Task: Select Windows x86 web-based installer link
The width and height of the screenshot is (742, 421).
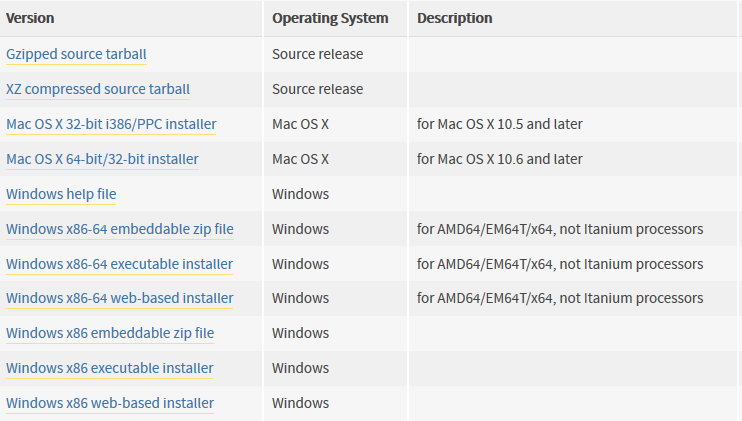Action: pos(110,403)
